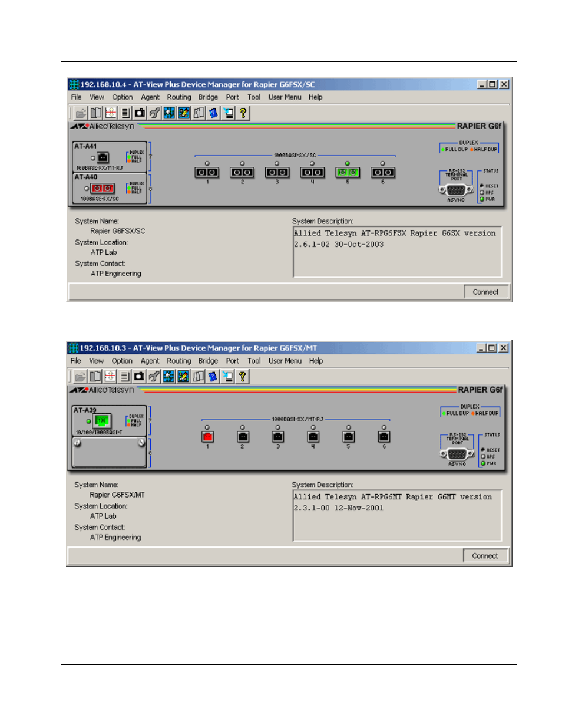Click System Description box in the 192.168.10.4 window
The image size is (562, 728).
pos(397,252)
